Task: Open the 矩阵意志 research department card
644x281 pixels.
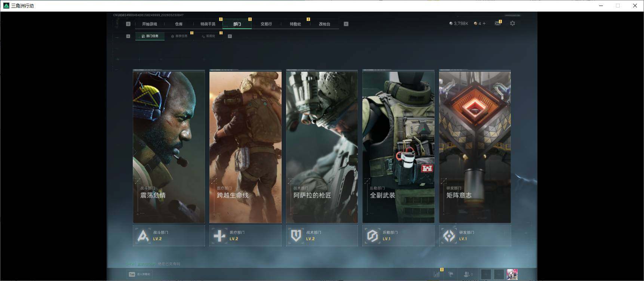Action: (x=475, y=147)
